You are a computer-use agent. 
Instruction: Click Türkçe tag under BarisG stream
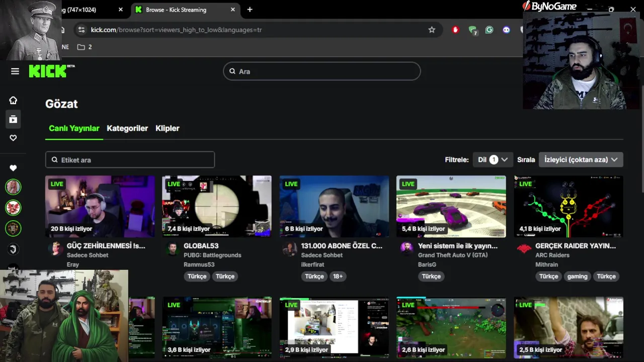coord(431,276)
